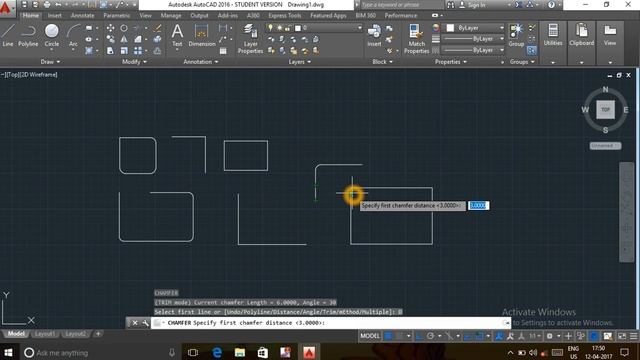Toggle polar tracking in status bar
Screen dimensions: 640x360
point(430,336)
